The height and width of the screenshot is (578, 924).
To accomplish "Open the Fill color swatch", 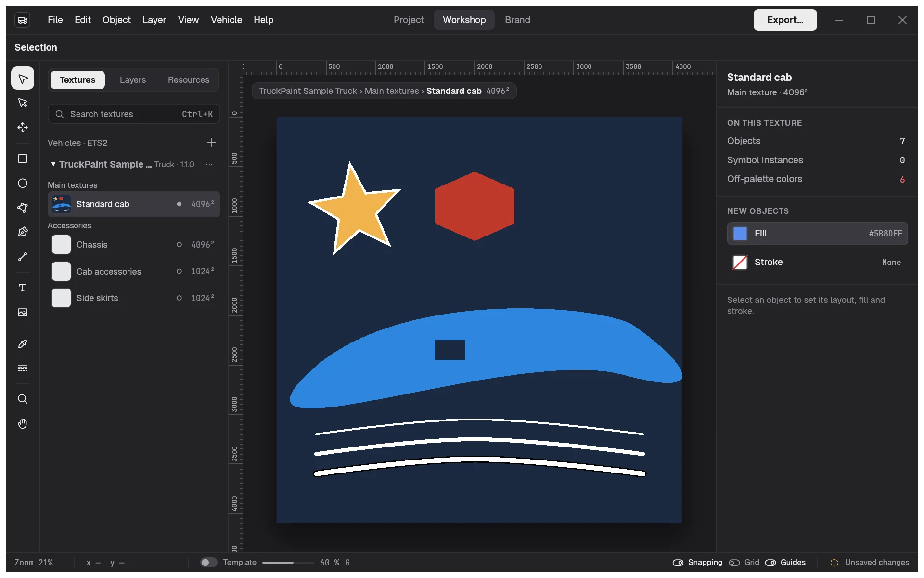I will pos(740,234).
